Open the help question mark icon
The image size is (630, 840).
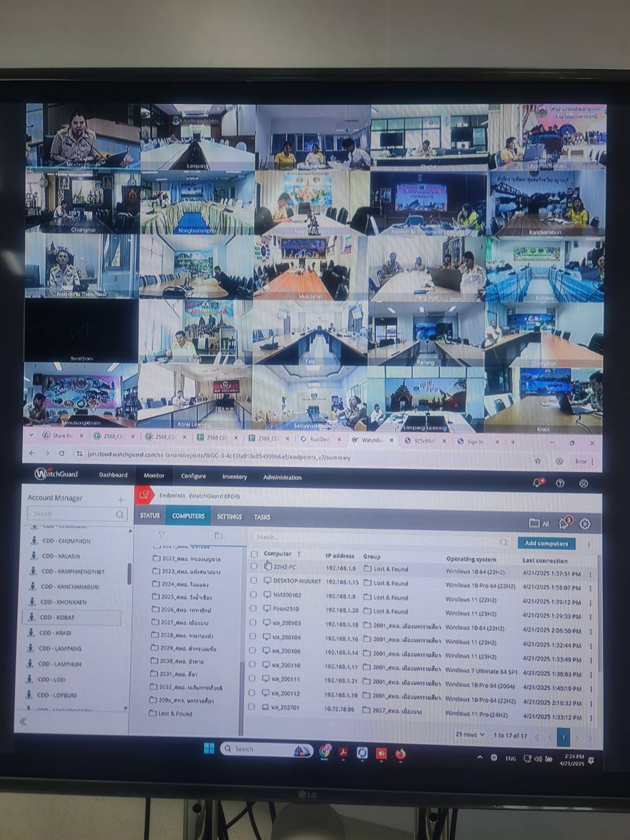pyautogui.click(x=560, y=483)
